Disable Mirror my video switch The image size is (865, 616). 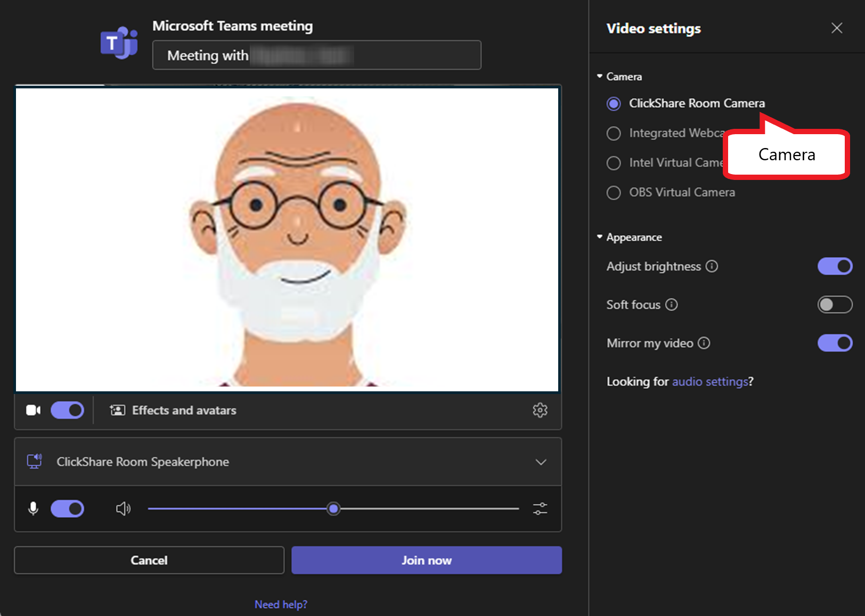[835, 343]
